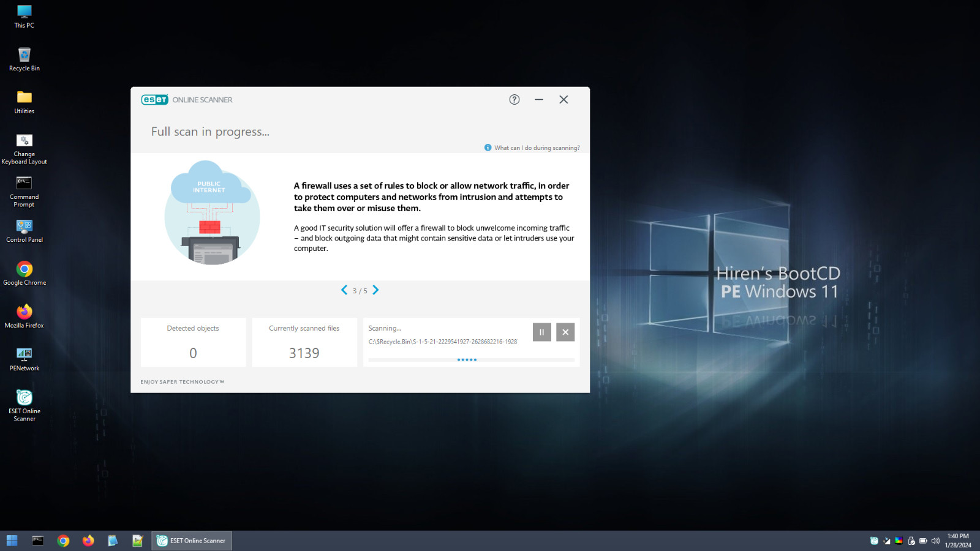Open the Windows Start menu
Viewport: 980px width, 551px height.
pyautogui.click(x=12, y=540)
